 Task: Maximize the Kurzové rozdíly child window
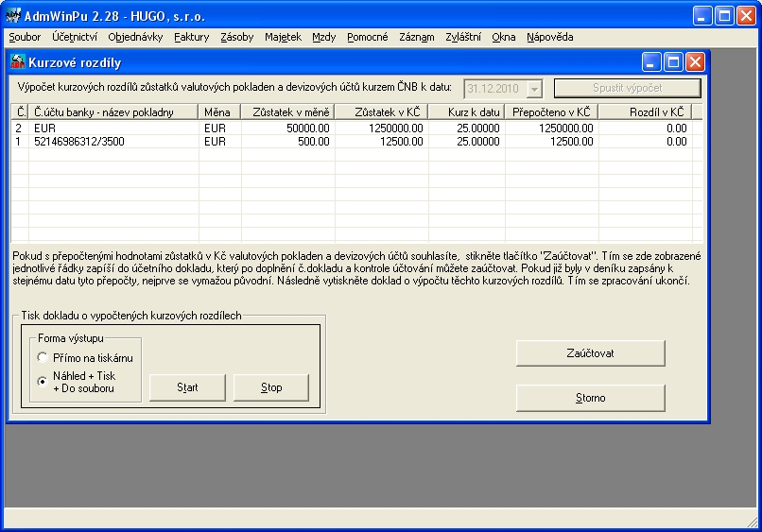[673, 62]
